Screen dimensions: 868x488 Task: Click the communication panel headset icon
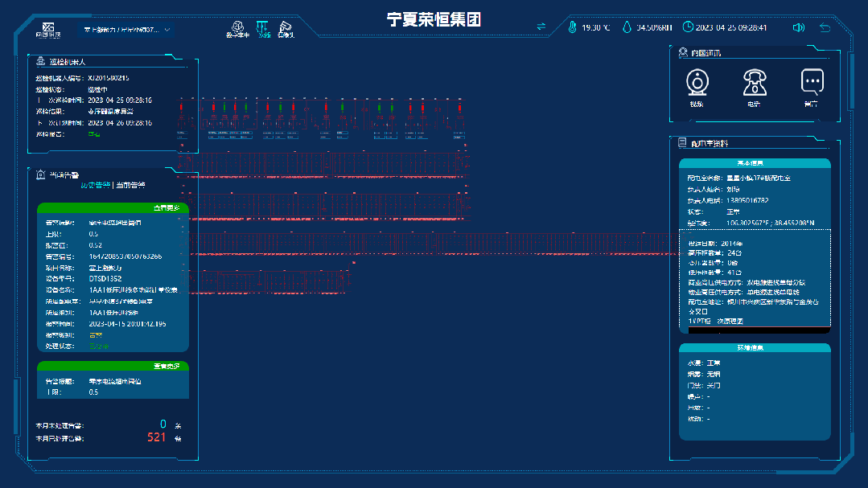683,52
